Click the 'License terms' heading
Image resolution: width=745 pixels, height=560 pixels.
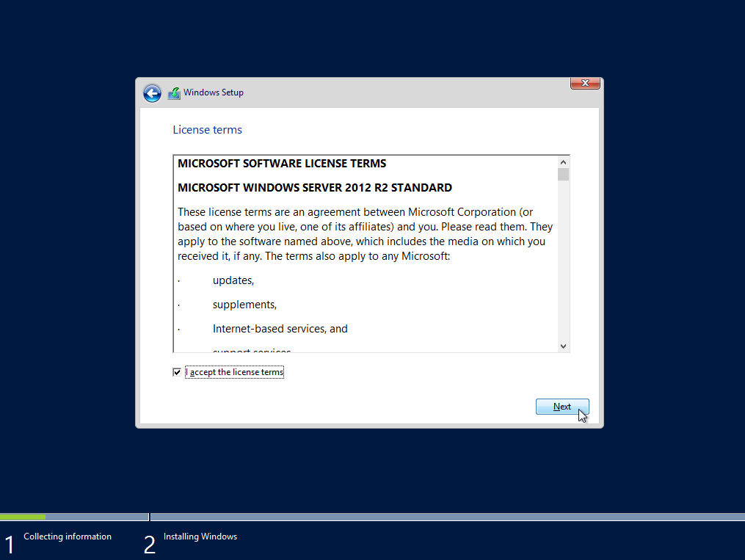pos(207,130)
